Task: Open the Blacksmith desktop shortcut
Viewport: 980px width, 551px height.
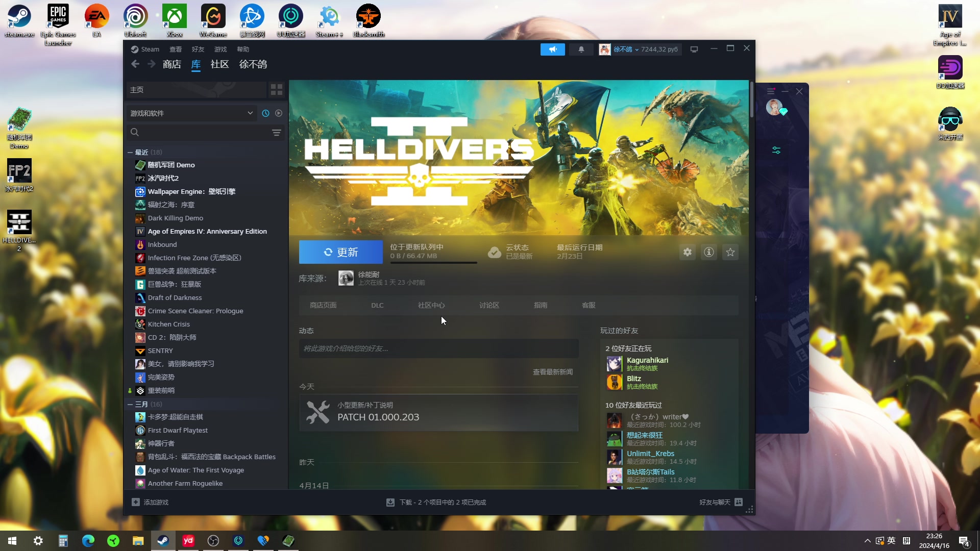Action: 368,21
